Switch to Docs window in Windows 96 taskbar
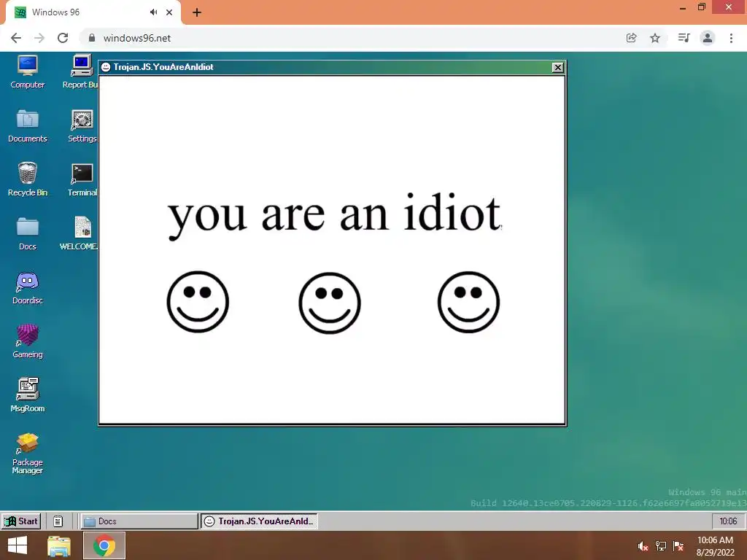747x560 pixels. [139, 521]
